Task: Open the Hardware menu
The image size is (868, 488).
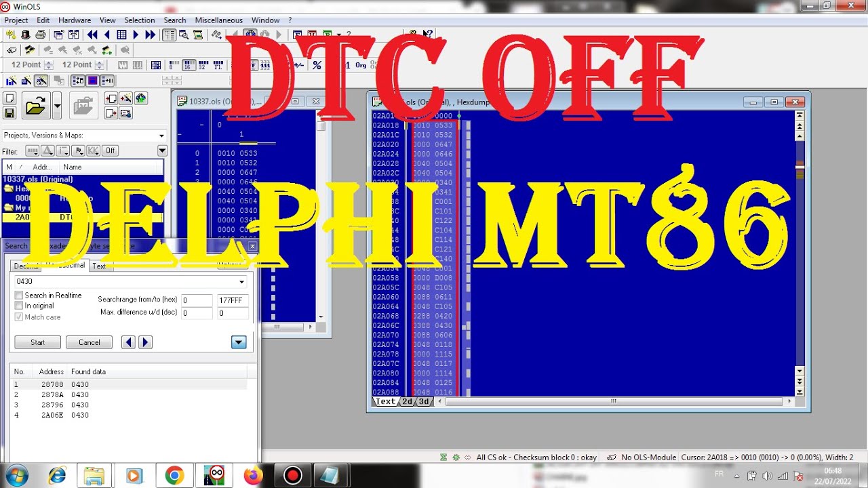Action: pos(75,20)
